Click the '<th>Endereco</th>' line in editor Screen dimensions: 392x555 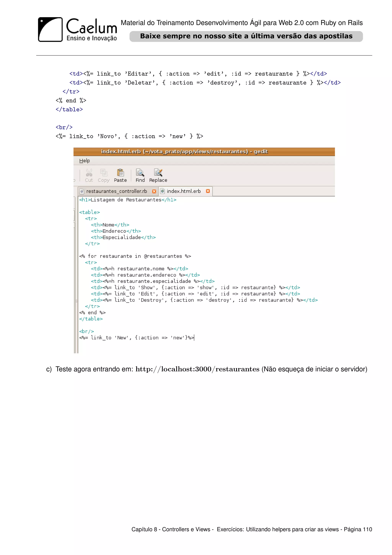[116, 231]
